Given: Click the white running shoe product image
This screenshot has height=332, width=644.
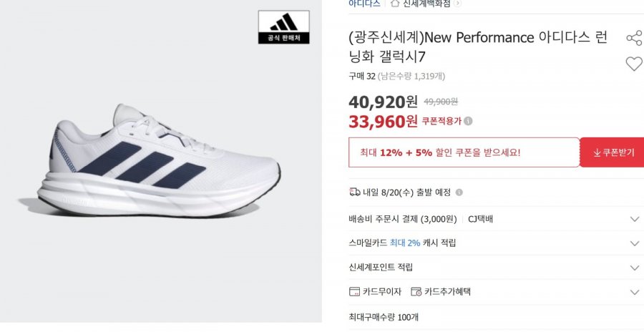Looking at the screenshot, I should tap(159, 160).
